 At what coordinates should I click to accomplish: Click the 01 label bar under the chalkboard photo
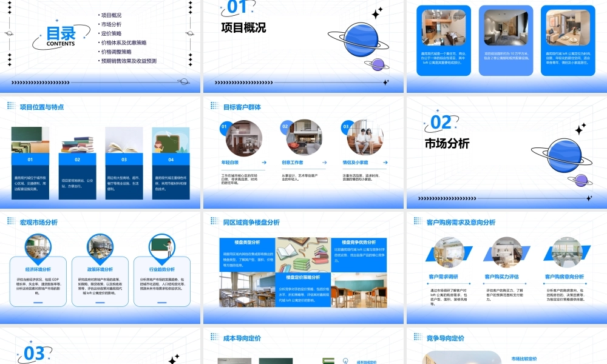[x=30, y=160]
